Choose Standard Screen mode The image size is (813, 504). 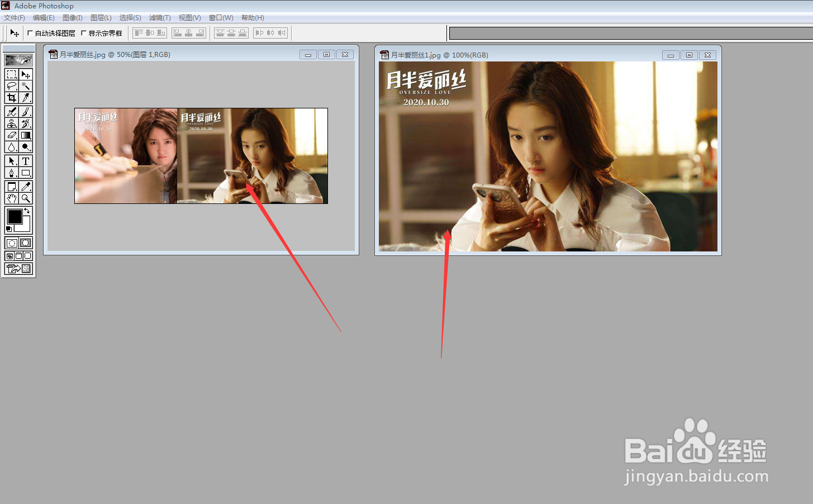9,256
